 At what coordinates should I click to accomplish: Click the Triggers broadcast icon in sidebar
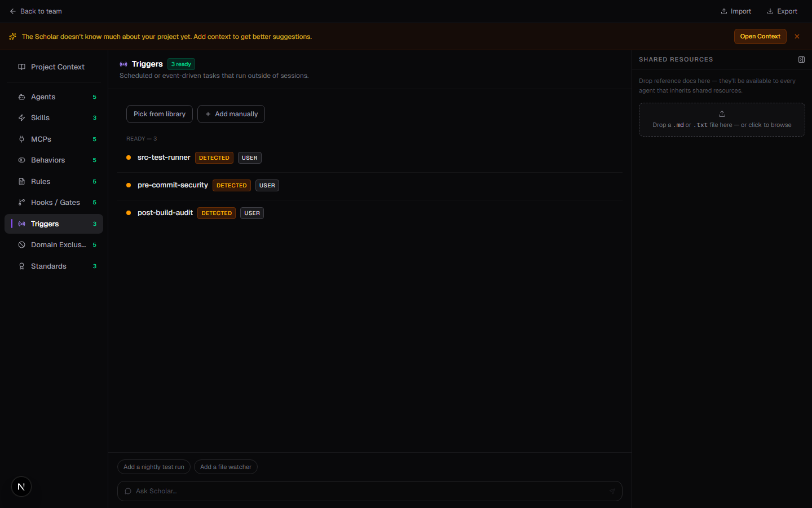pyautogui.click(x=21, y=224)
